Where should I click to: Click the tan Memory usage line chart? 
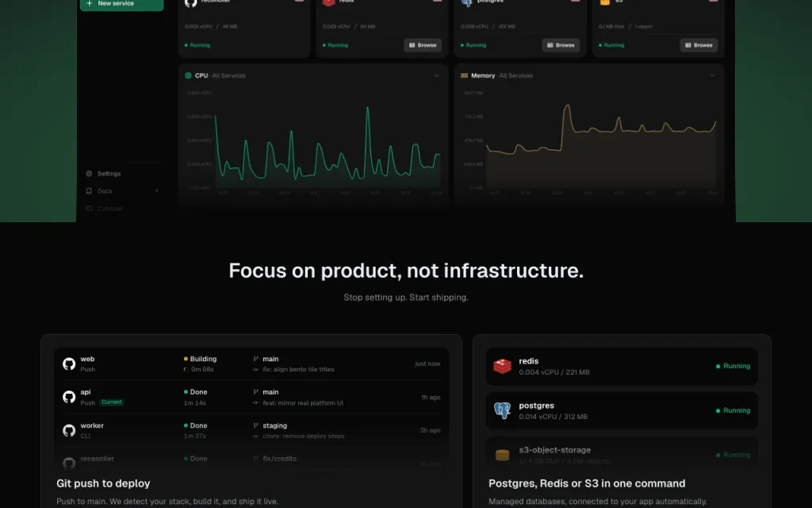point(601,146)
